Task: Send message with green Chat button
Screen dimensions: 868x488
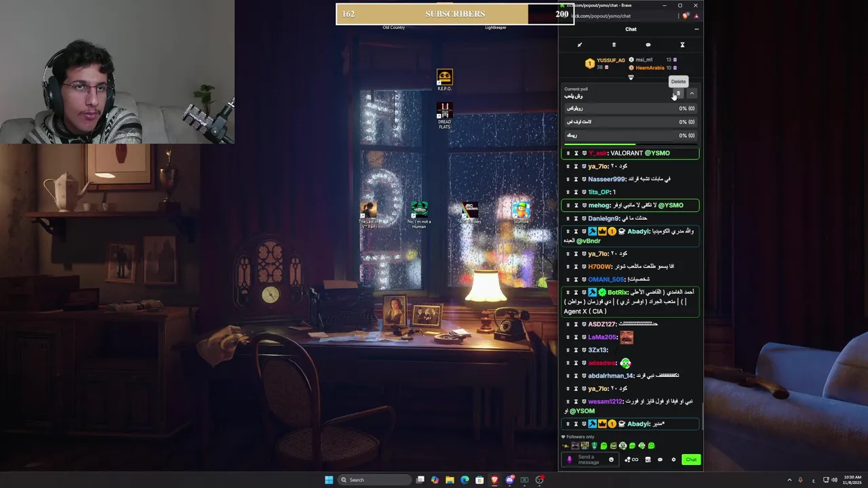Action: 691,460
